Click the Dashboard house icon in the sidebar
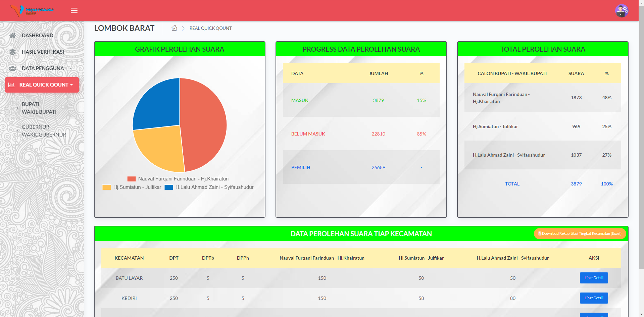 (13, 36)
